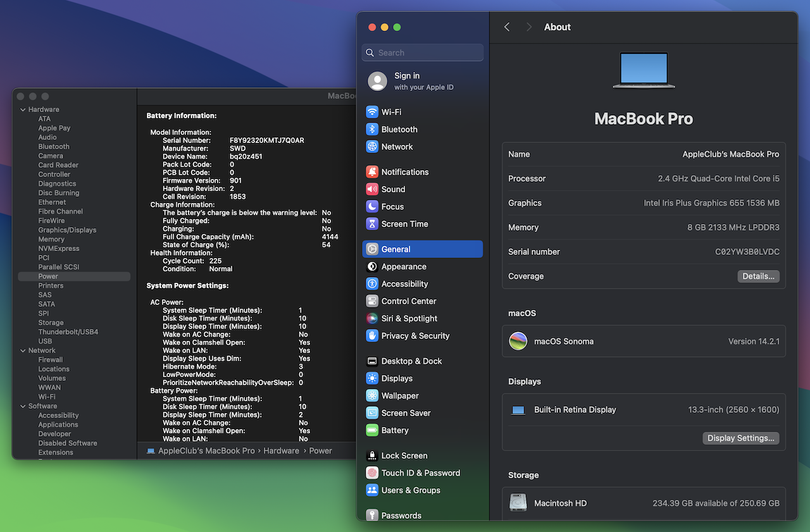Image resolution: width=810 pixels, height=532 pixels.
Task: Open the Displays sun icon
Action: (x=372, y=378)
